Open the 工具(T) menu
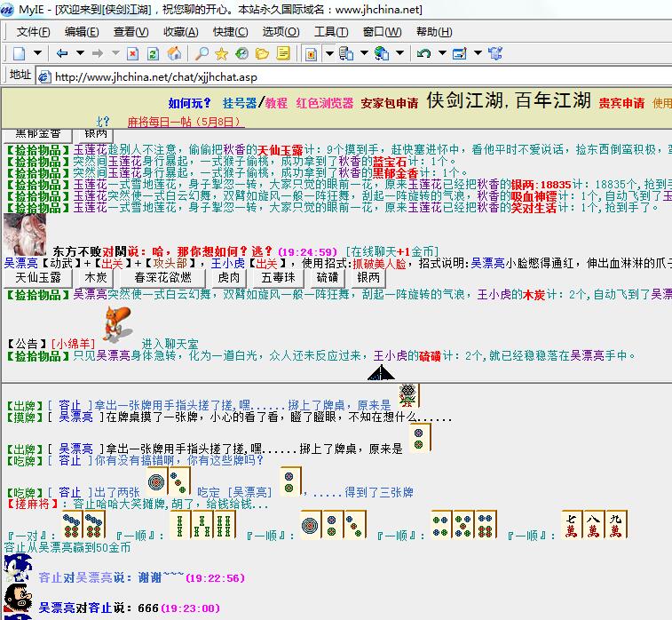This screenshot has height=620, width=672. click(x=331, y=32)
